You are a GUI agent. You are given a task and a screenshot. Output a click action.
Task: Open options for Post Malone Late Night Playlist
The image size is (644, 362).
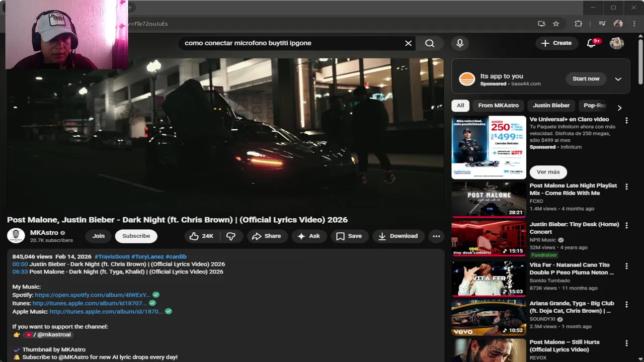tap(626, 187)
